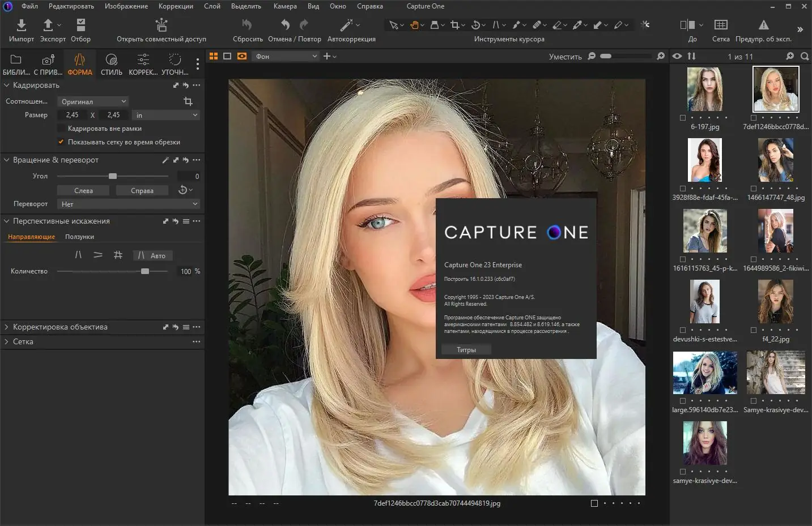Image resolution: width=812 pixels, height=526 pixels.
Task: Open the Камера menu
Action: pyautogui.click(x=285, y=6)
